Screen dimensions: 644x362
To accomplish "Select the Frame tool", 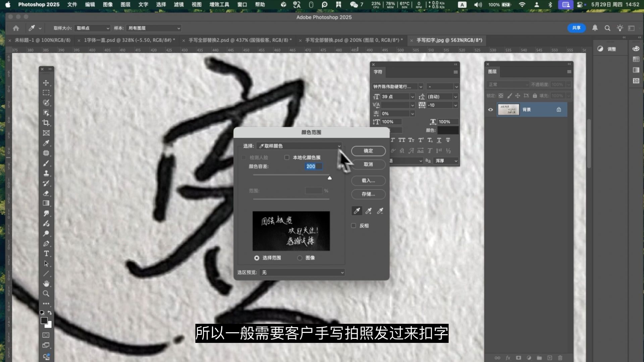I will coord(46,133).
